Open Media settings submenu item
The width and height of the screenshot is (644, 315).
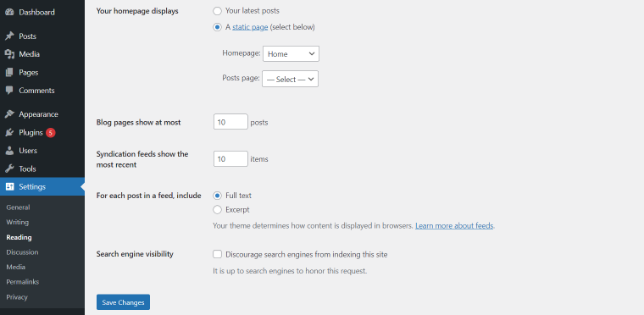pos(15,267)
